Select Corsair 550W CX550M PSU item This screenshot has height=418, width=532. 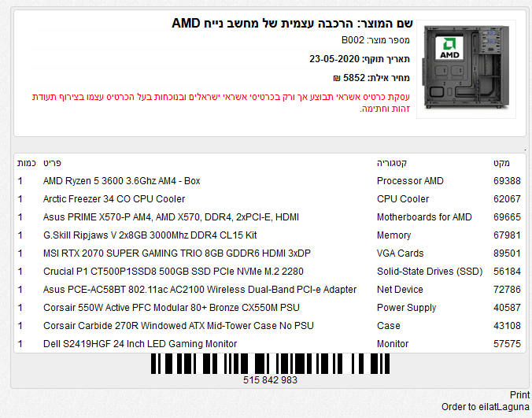(172, 307)
